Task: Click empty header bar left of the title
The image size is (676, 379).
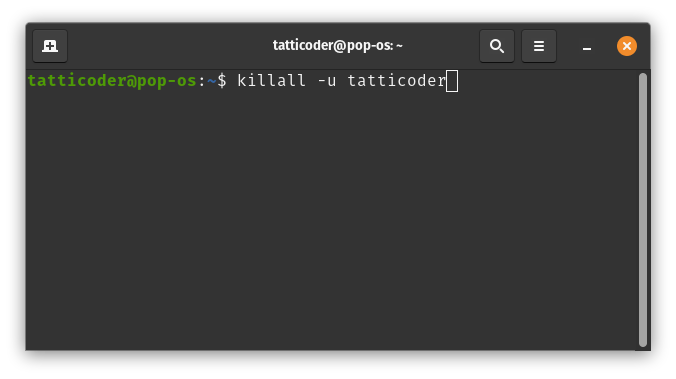Action: (x=168, y=46)
